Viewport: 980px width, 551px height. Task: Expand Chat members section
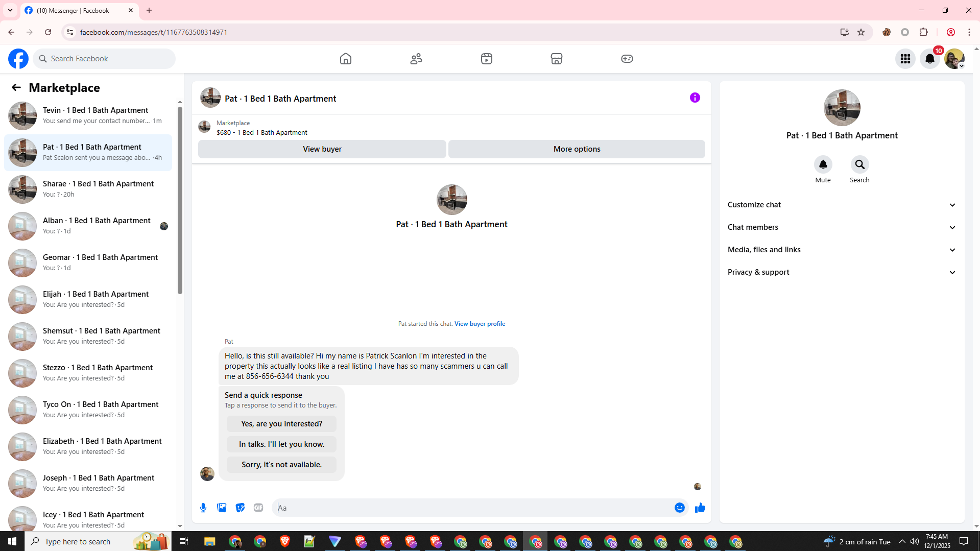(842, 227)
